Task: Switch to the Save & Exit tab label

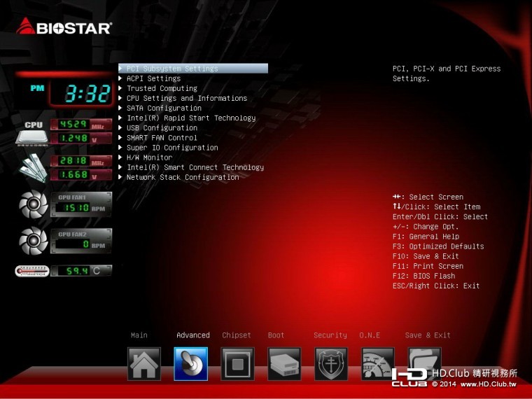Action: [x=428, y=335]
